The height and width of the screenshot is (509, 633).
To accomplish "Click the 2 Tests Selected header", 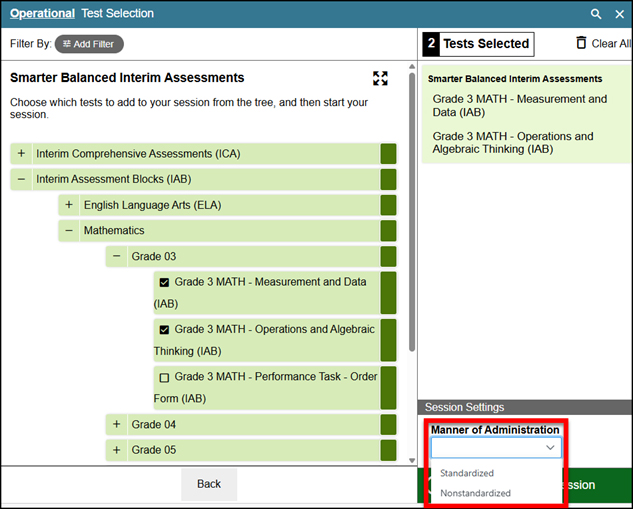I will pyautogui.click(x=478, y=44).
